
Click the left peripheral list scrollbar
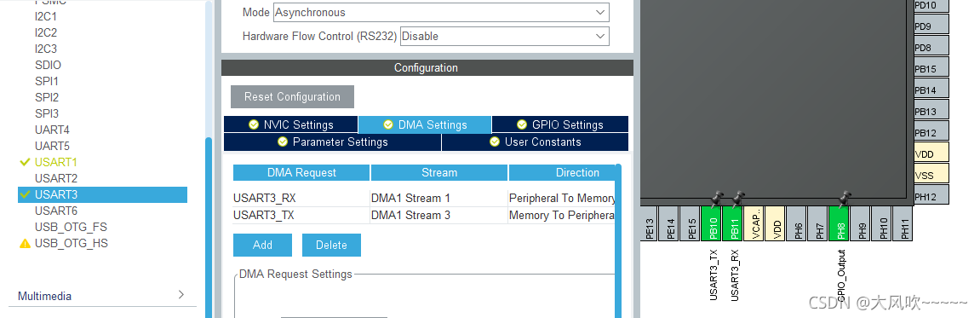click(209, 228)
